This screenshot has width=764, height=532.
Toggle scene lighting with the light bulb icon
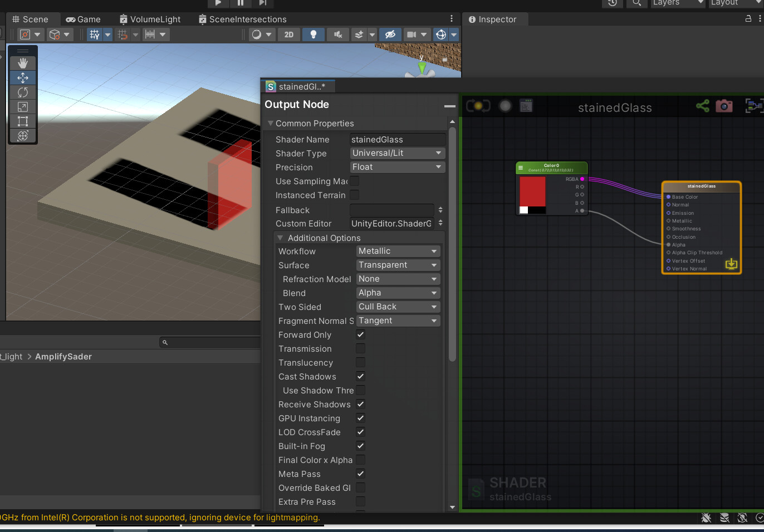313,34
